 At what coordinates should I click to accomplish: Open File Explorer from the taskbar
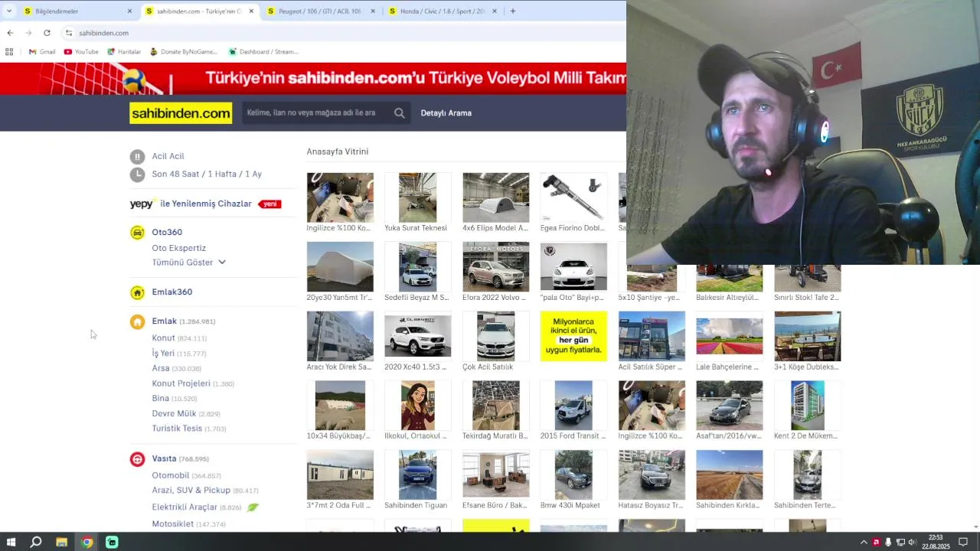61,543
